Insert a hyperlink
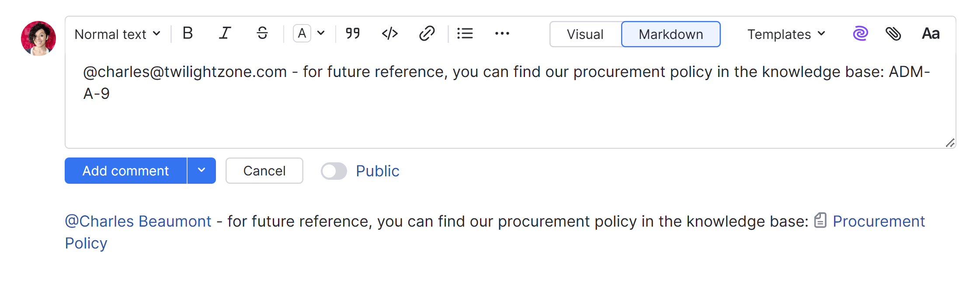 427,33
